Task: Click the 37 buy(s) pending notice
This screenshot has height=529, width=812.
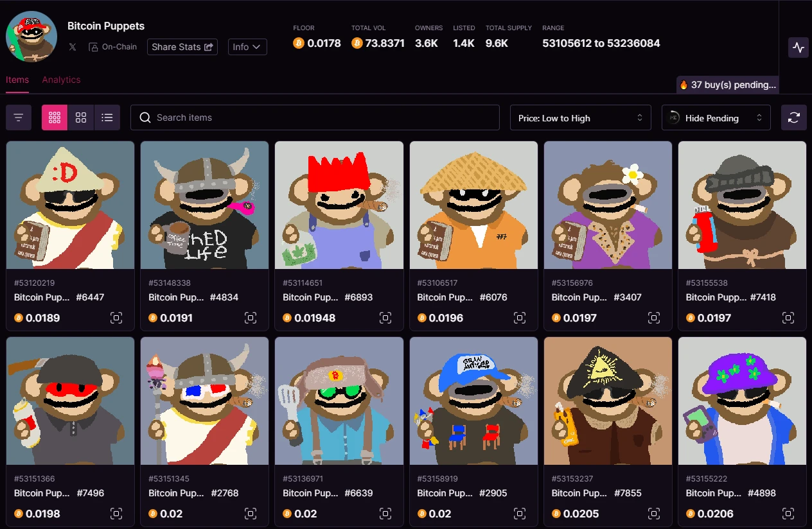Action: pyautogui.click(x=728, y=85)
